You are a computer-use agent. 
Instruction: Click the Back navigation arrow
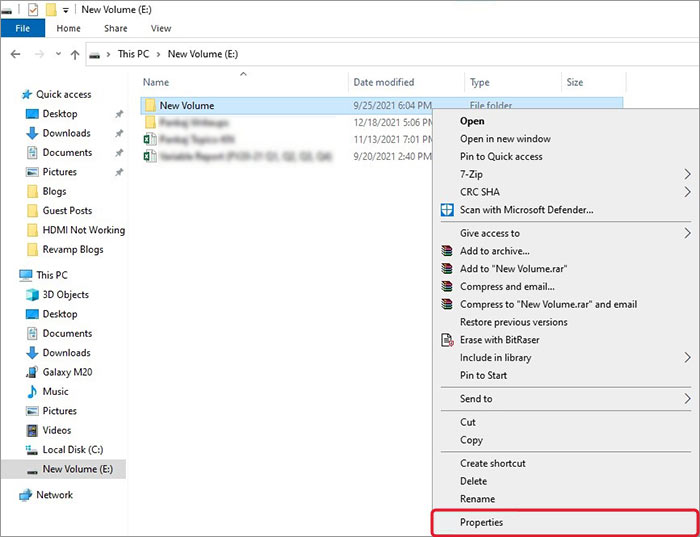coord(16,54)
